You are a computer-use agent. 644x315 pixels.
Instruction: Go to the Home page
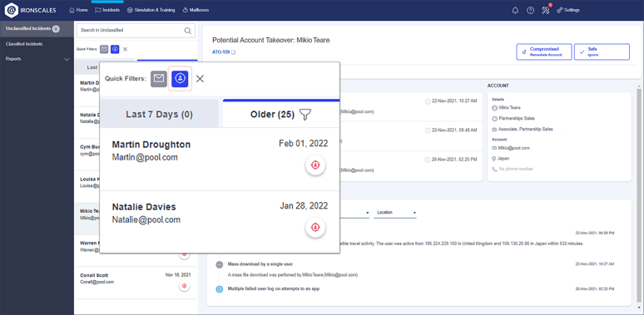[79, 10]
